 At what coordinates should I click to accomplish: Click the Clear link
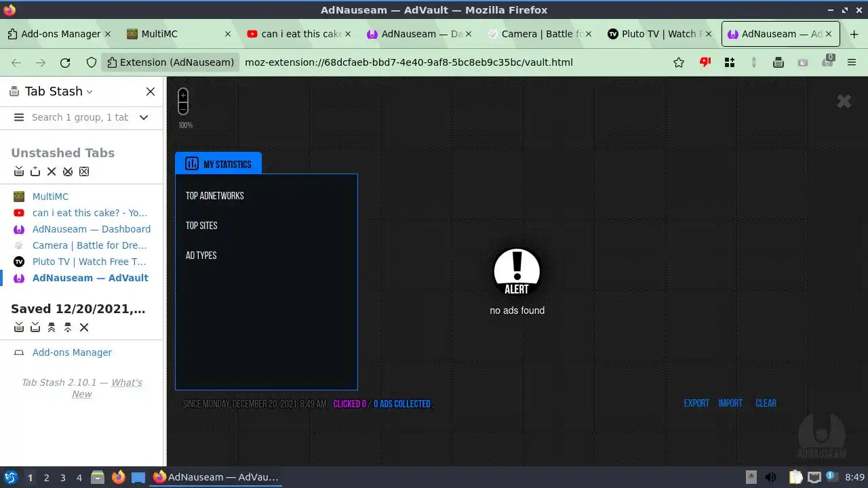pos(766,403)
